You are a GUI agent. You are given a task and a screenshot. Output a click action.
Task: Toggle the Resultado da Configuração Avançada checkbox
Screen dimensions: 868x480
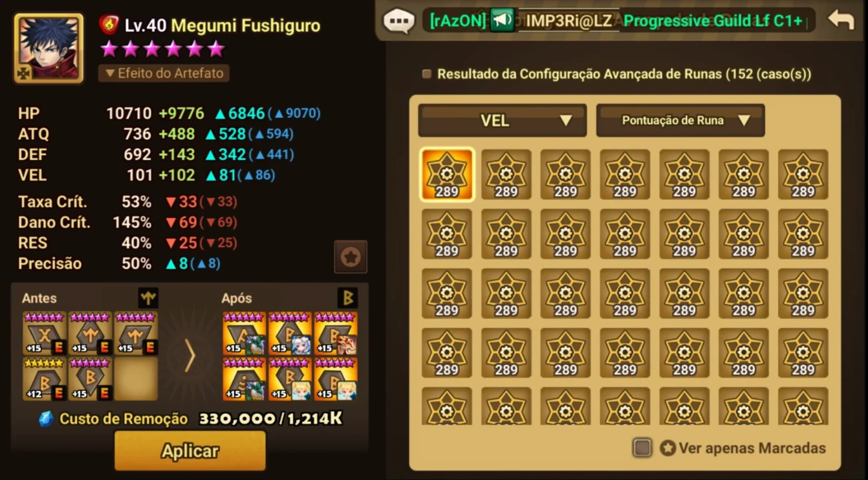point(426,74)
